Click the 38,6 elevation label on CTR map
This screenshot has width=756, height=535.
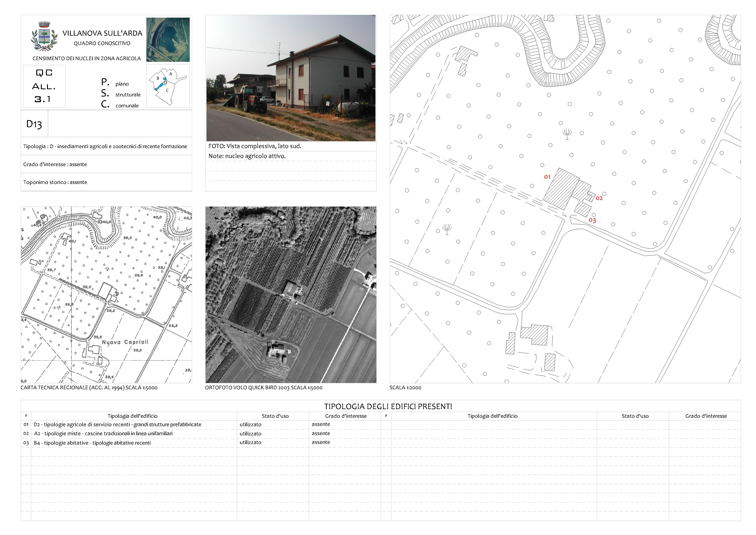click(139, 275)
